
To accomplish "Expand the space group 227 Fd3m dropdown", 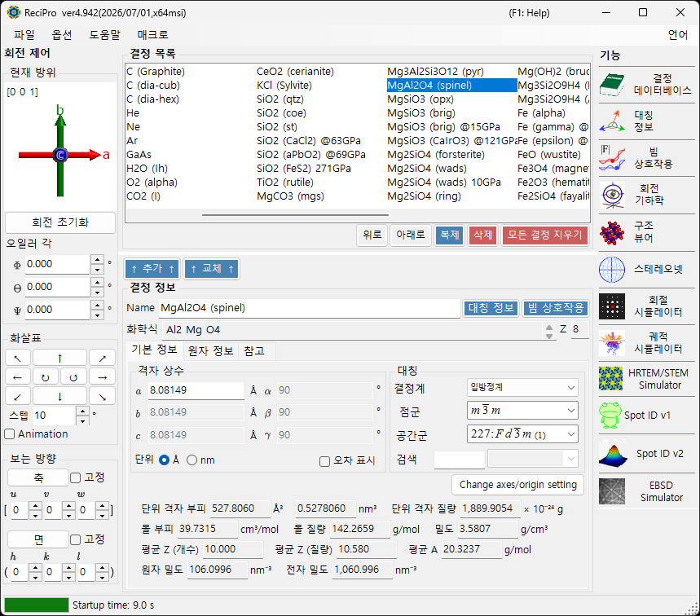I will click(522, 433).
